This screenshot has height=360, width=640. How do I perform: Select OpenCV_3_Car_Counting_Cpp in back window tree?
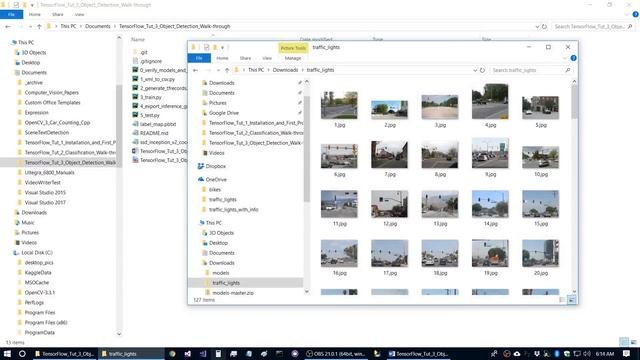[x=57, y=122]
